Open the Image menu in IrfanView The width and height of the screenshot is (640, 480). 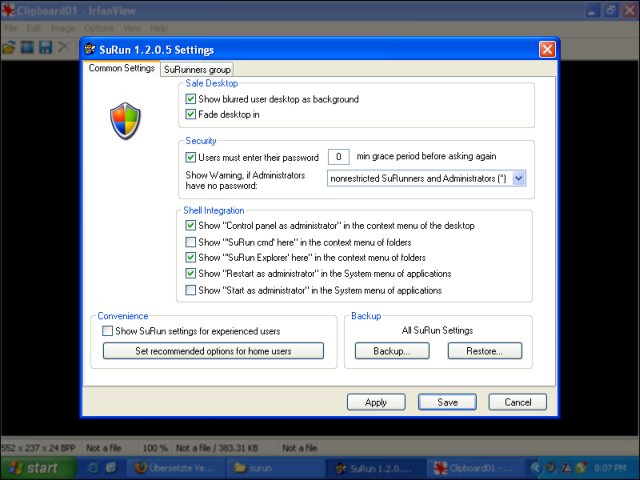point(62,28)
